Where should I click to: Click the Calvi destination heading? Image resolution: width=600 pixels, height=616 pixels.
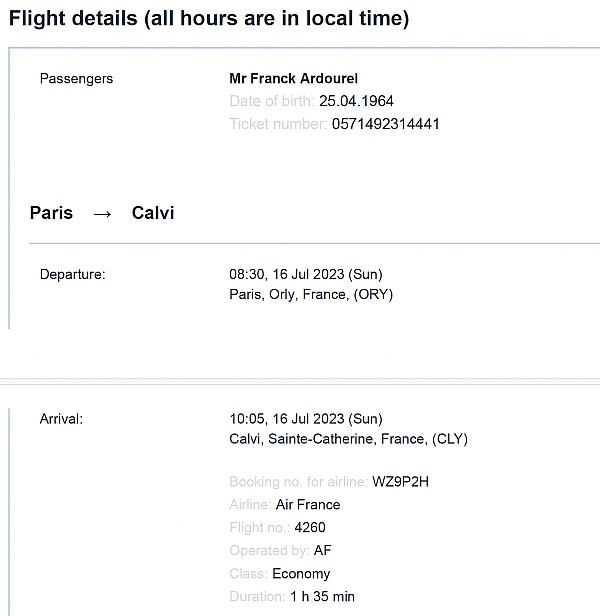click(153, 213)
